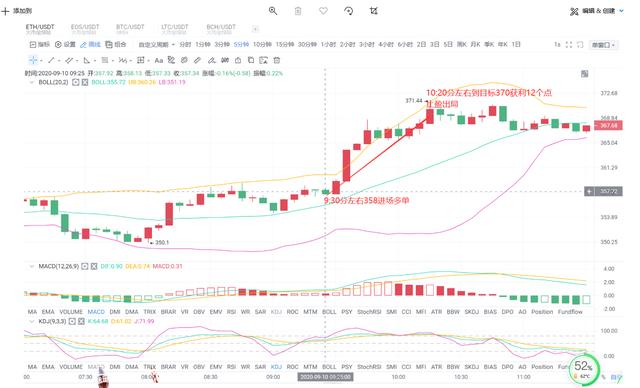Click the copy drawings icon

click(x=251, y=60)
